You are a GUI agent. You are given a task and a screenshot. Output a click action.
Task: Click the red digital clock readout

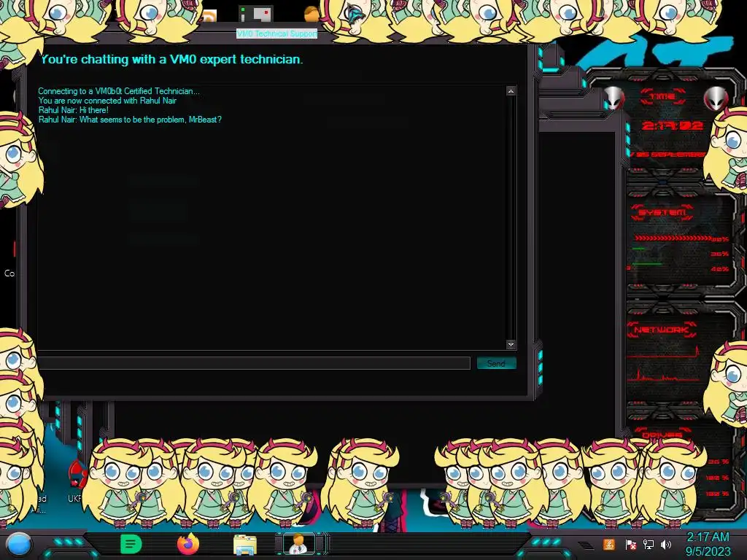(x=672, y=125)
